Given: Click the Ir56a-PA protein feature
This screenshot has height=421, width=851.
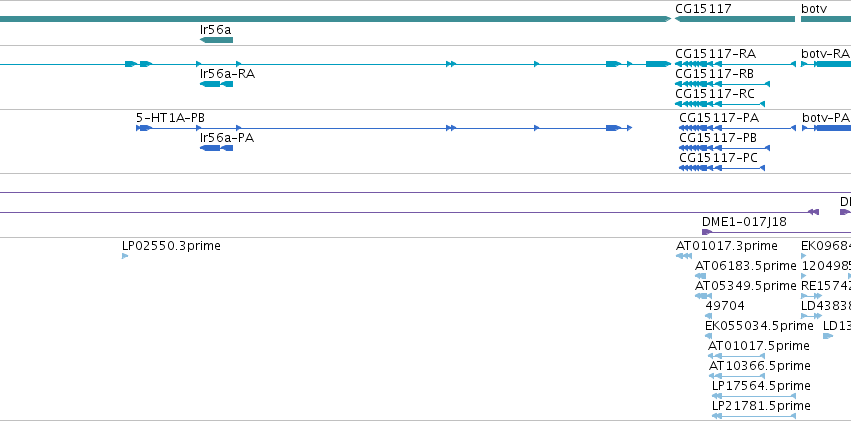Looking at the screenshot, I should coord(216,148).
